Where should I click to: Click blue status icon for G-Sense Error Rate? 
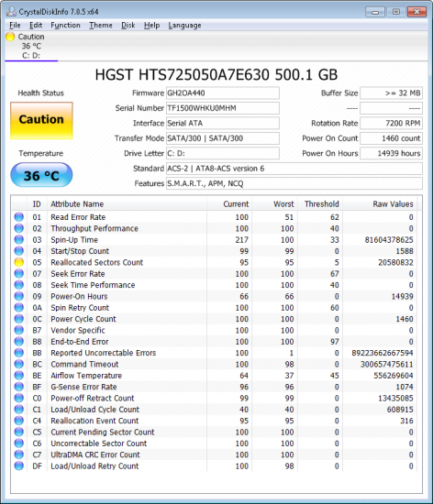point(19,387)
